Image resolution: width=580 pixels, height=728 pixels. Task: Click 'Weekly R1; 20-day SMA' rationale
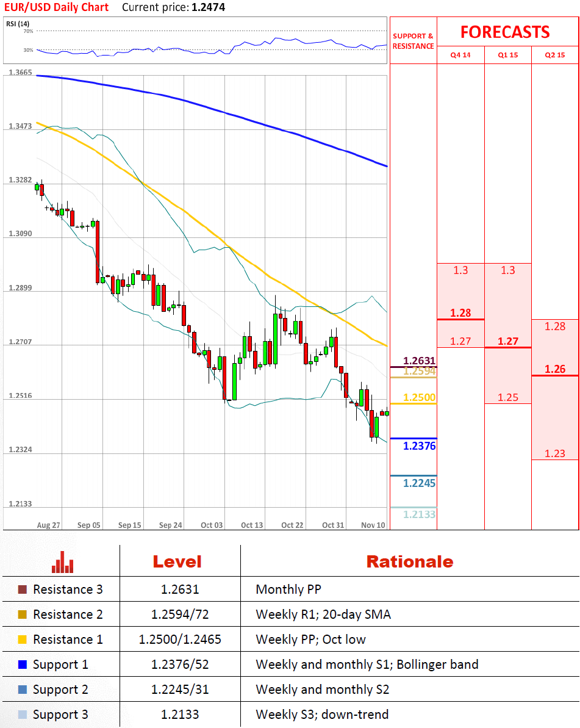click(323, 614)
